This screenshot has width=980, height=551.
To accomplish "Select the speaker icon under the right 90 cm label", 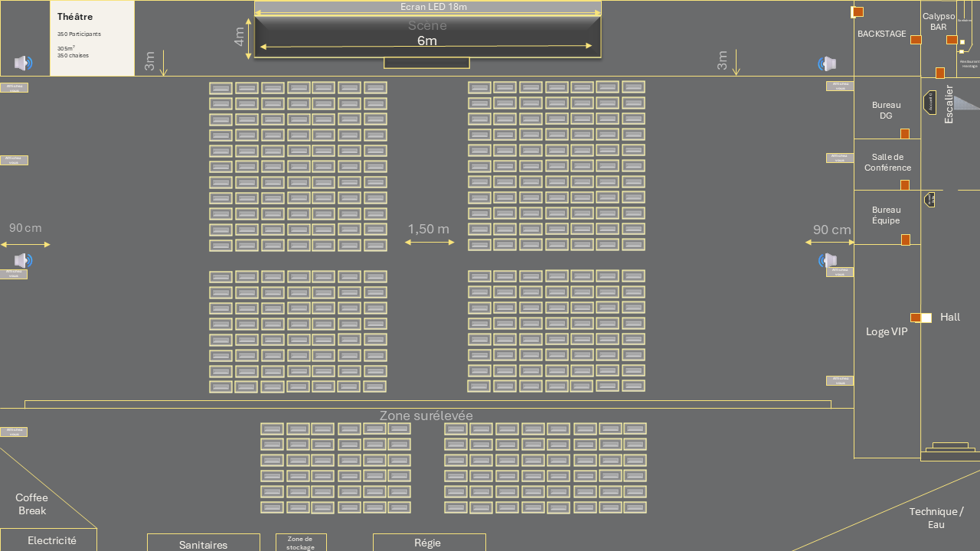I will (827, 260).
